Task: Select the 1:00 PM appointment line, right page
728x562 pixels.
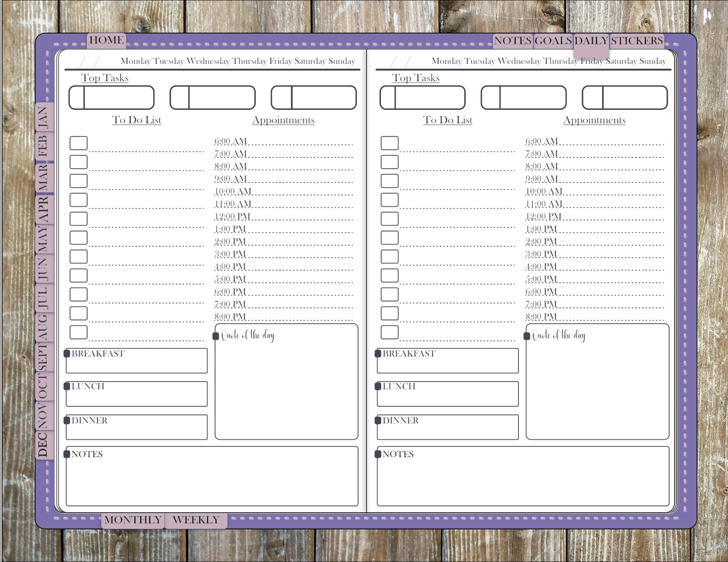Action: point(594,229)
